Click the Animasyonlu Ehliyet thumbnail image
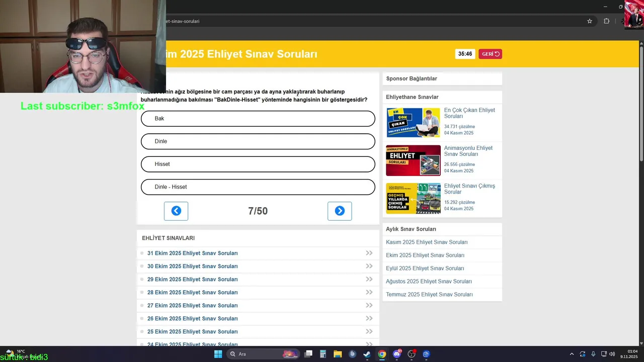 click(413, 160)
